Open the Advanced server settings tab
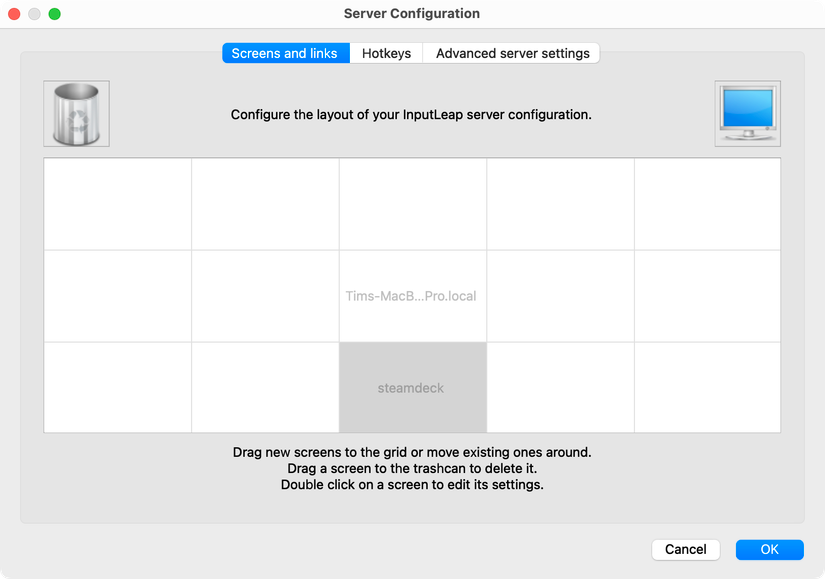This screenshot has width=825, height=579. [x=512, y=53]
